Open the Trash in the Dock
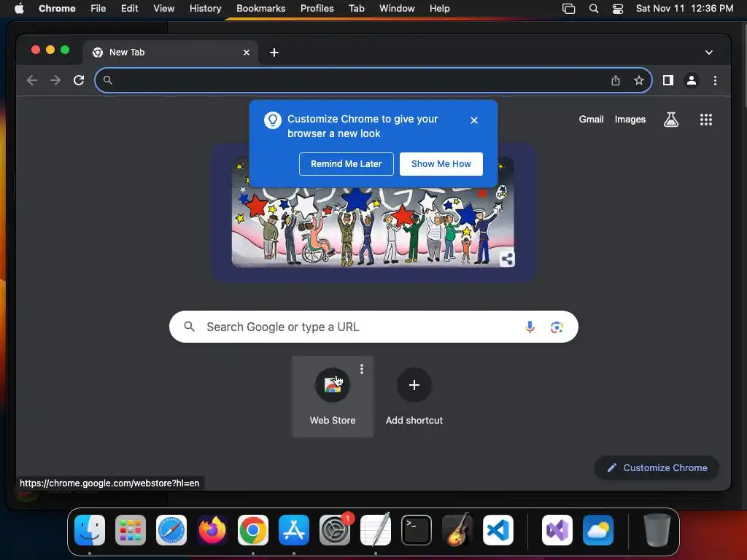 657,530
